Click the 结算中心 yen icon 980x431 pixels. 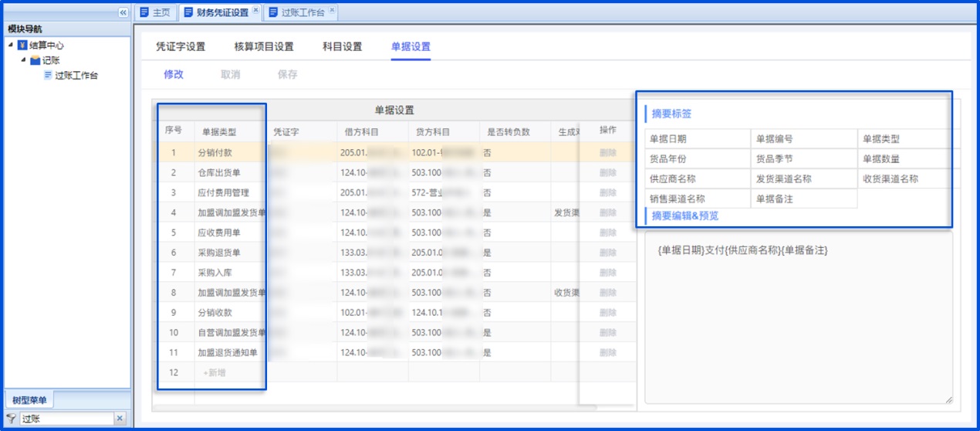coord(22,46)
